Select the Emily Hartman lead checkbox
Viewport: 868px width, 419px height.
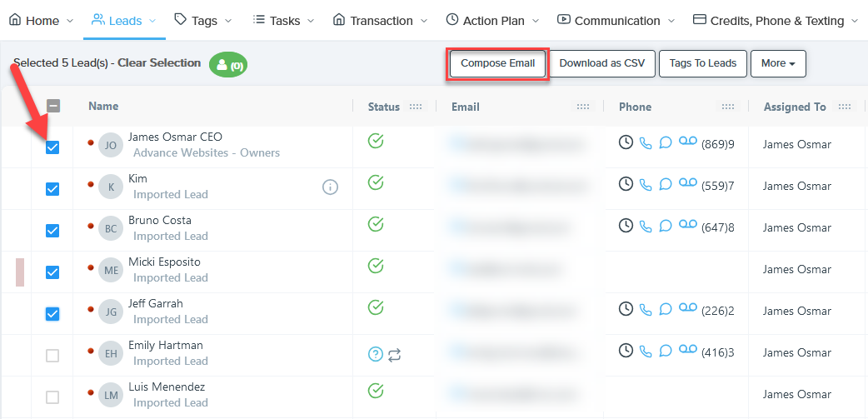click(52, 356)
